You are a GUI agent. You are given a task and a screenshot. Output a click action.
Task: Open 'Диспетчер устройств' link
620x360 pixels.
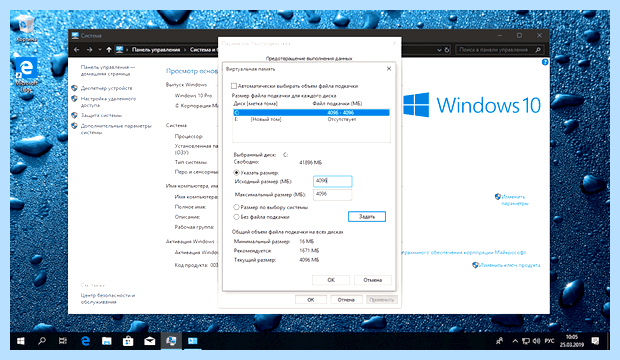(106, 88)
